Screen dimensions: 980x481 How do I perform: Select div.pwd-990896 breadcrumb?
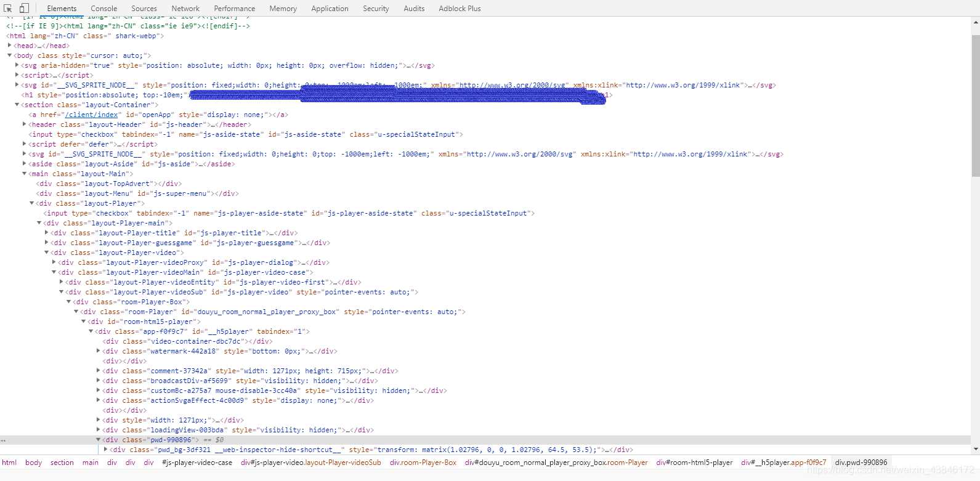[861, 463]
